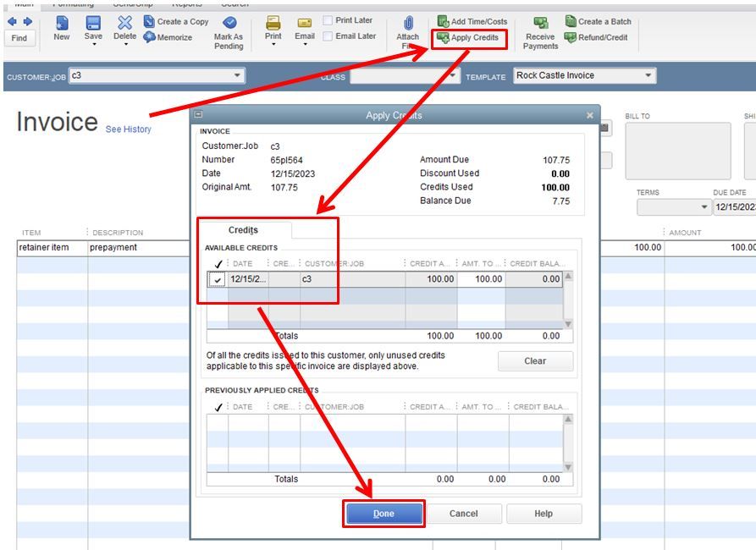
Task: Uncheck the 12/15 credit row for c3
Action: click(218, 279)
